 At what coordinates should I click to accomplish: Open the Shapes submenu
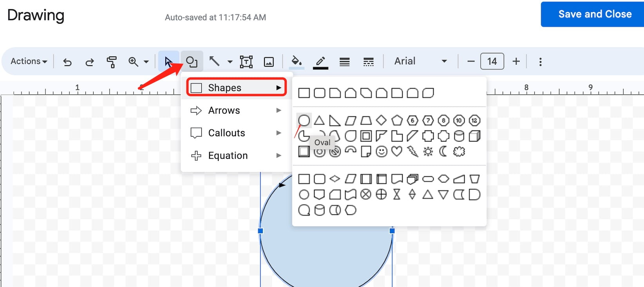pyautogui.click(x=236, y=87)
